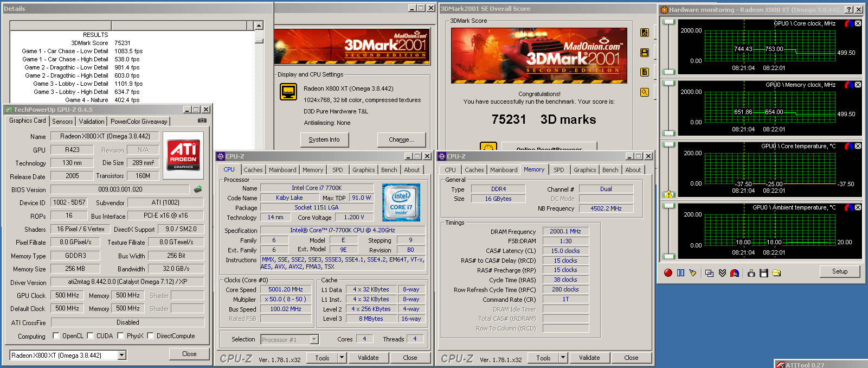Click the Change... button in 3DMark2001
This screenshot has width=868, height=368.
coord(401,139)
